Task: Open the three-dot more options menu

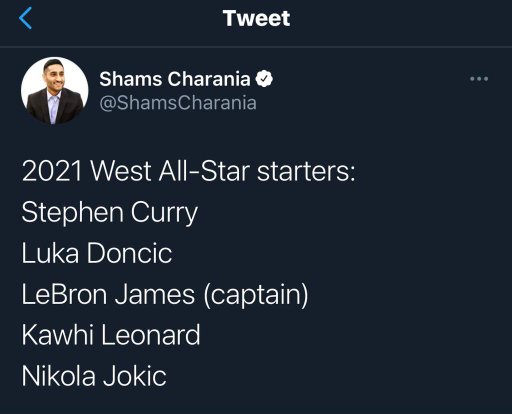Action: click(479, 79)
